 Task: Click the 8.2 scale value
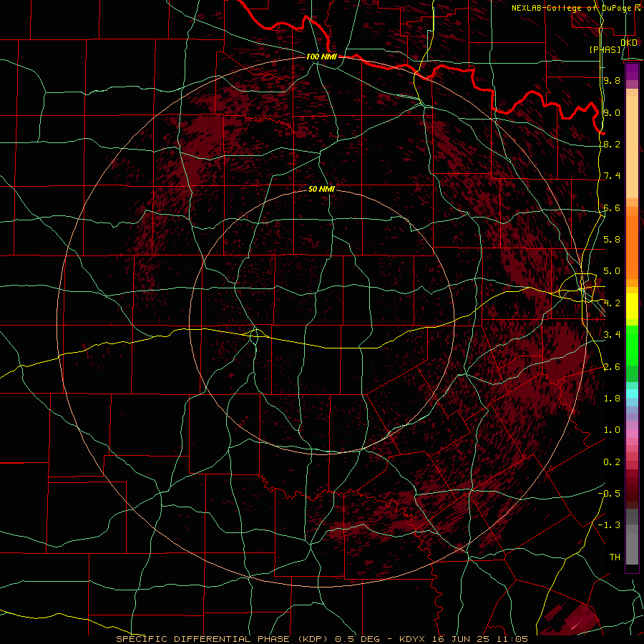[612, 144]
